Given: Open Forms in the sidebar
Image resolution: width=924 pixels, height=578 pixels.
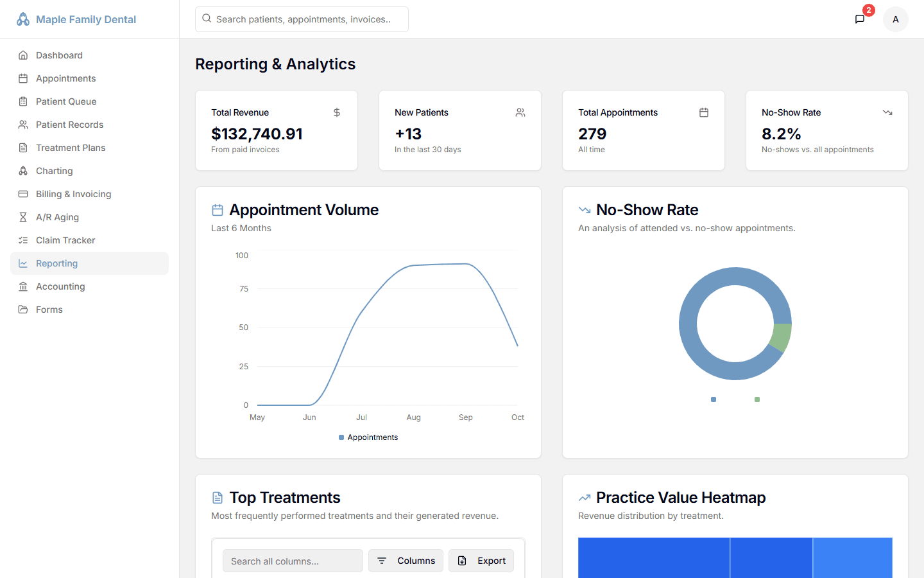Looking at the screenshot, I should (x=89, y=310).
